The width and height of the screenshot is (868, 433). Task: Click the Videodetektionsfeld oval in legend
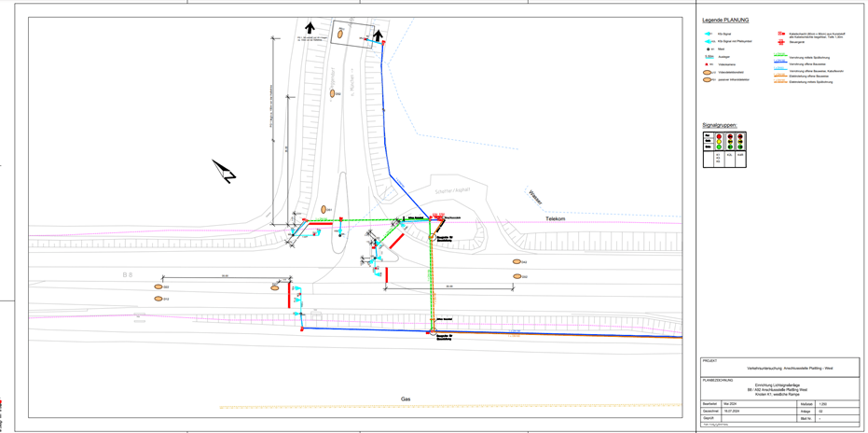pyautogui.click(x=708, y=72)
